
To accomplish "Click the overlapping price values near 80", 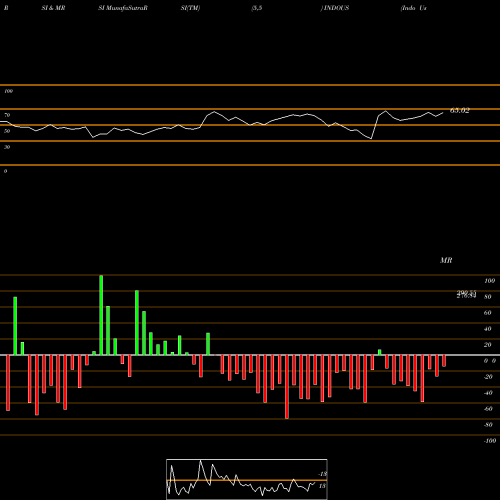I will [466, 294].
